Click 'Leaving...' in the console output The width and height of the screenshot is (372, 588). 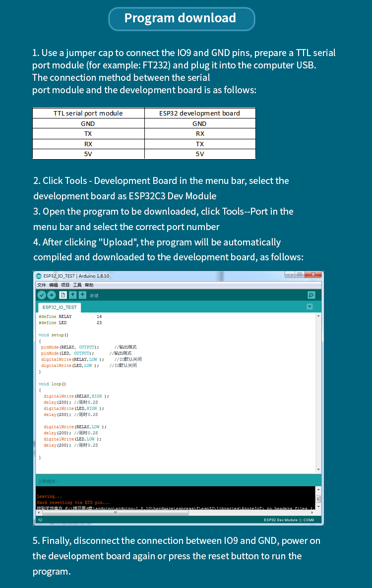click(x=50, y=496)
